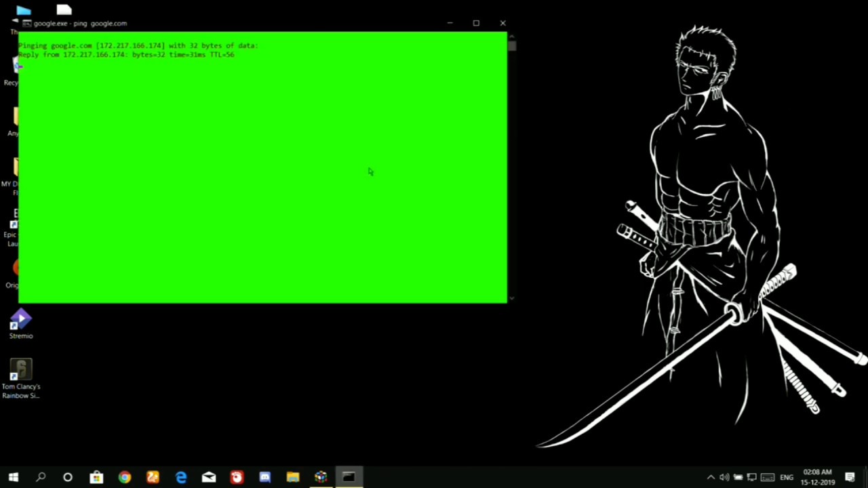Open the orange UC Browser taskbar icon
Screen dimensions: 868x488
[153, 477]
